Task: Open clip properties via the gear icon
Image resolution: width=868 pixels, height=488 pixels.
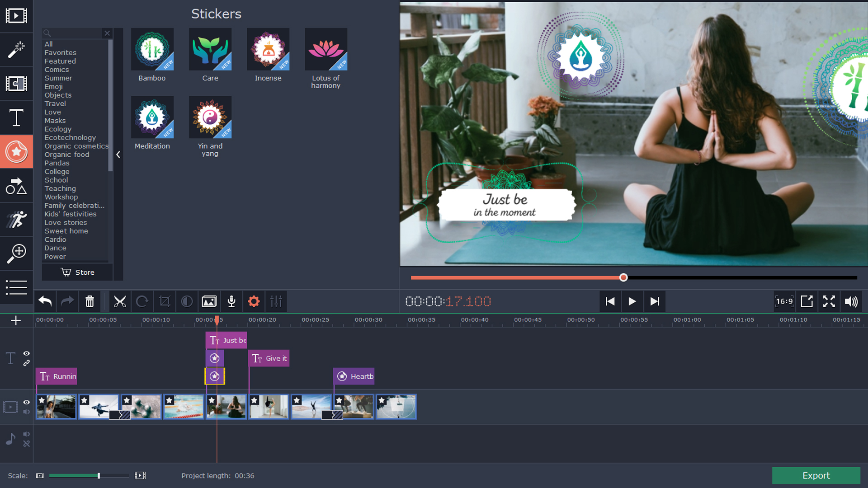Action: (254, 301)
